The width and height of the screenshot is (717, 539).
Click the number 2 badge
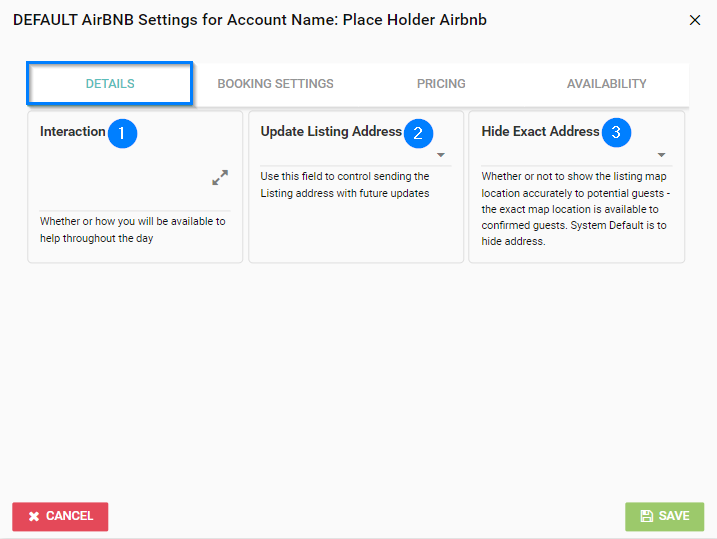click(418, 133)
